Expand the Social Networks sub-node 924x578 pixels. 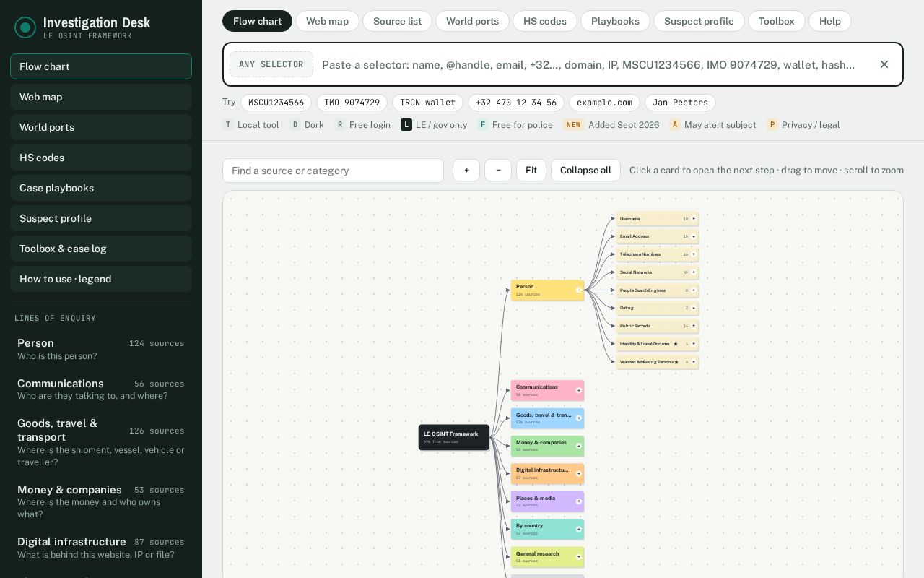click(694, 272)
